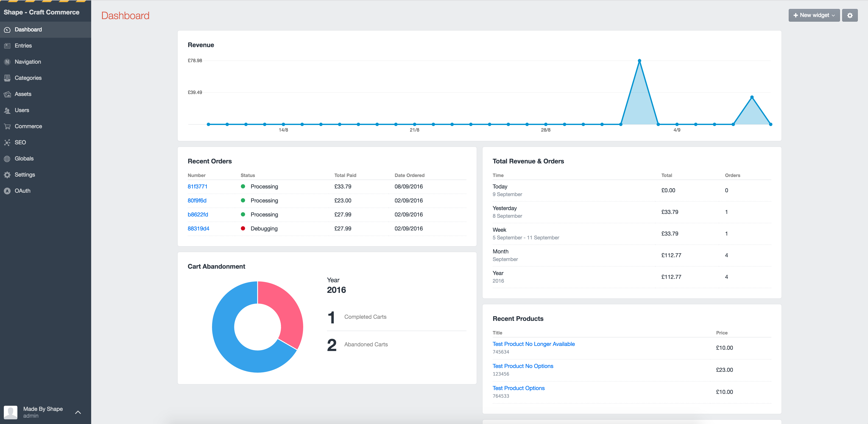
Task: Click the Navigation N icon
Action: 7,62
